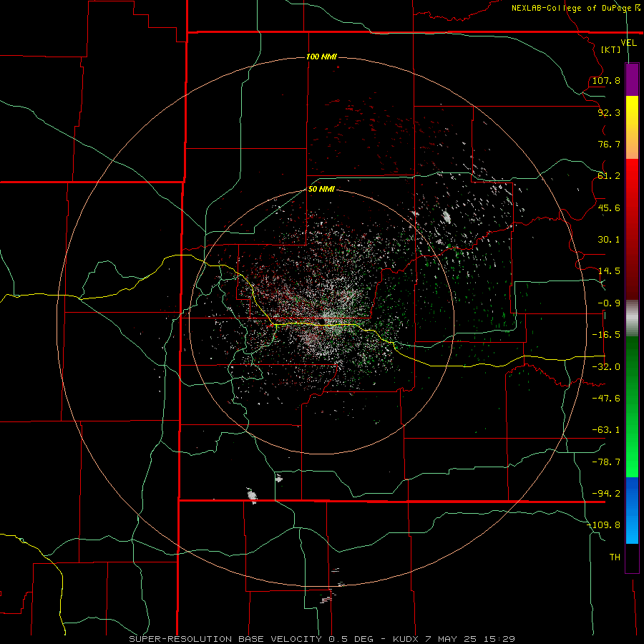Click the -32.0 velocity value
The image size is (644, 644).
point(606,367)
